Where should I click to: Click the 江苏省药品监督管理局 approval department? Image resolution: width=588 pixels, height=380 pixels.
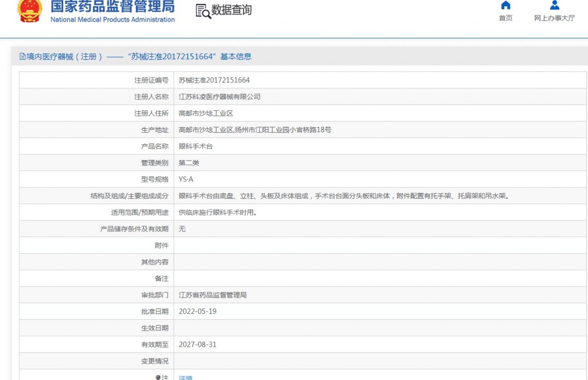pos(213,295)
